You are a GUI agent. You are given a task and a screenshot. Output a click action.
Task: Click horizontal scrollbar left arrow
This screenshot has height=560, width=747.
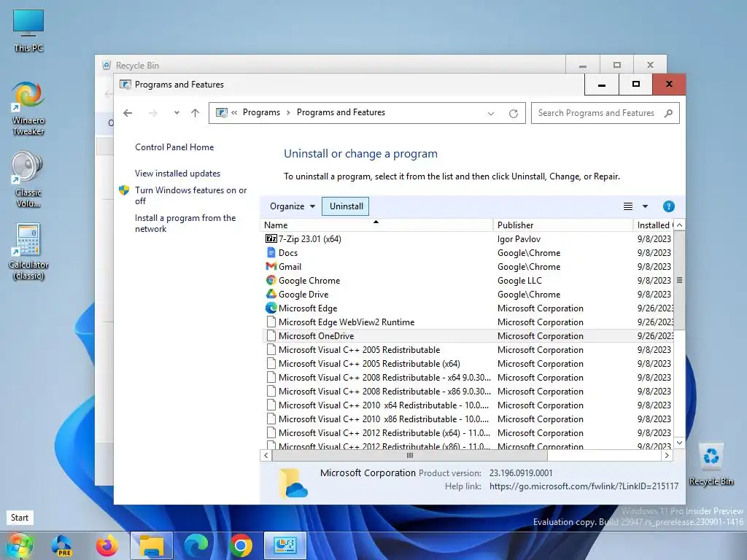[266, 455]
